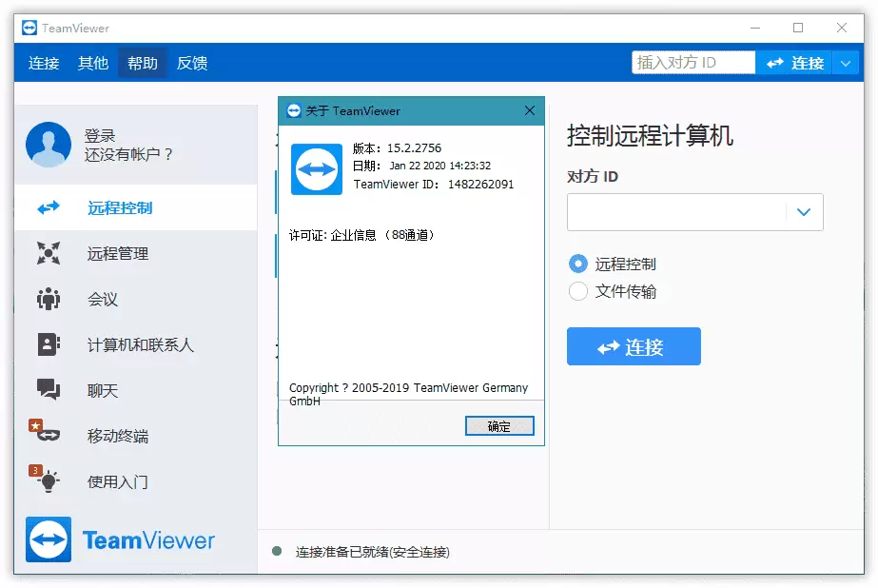
Task: Click the version text 15.2.2756
Action: click(414, 147)
